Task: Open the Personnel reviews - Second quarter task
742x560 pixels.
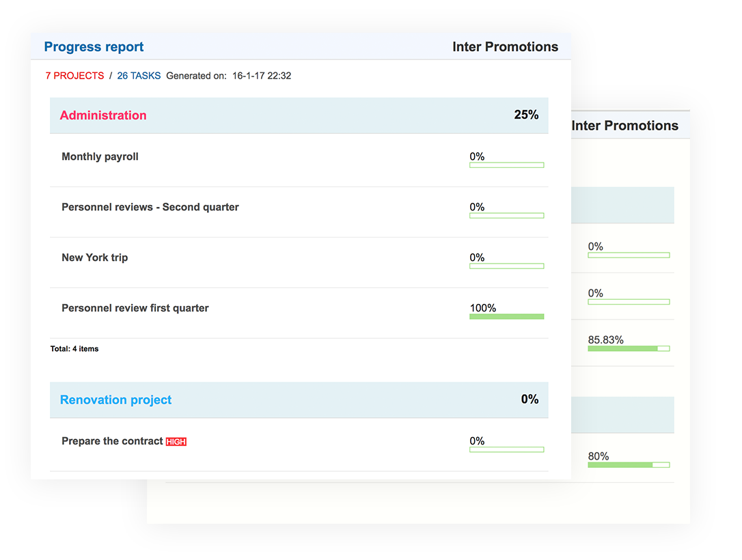Action: tap(150, 207)
